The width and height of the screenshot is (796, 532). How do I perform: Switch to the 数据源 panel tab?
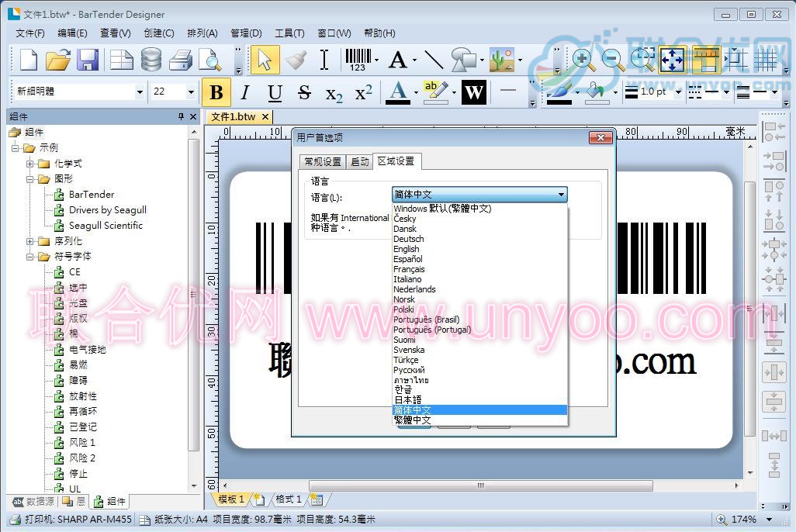tap(33, 502)
